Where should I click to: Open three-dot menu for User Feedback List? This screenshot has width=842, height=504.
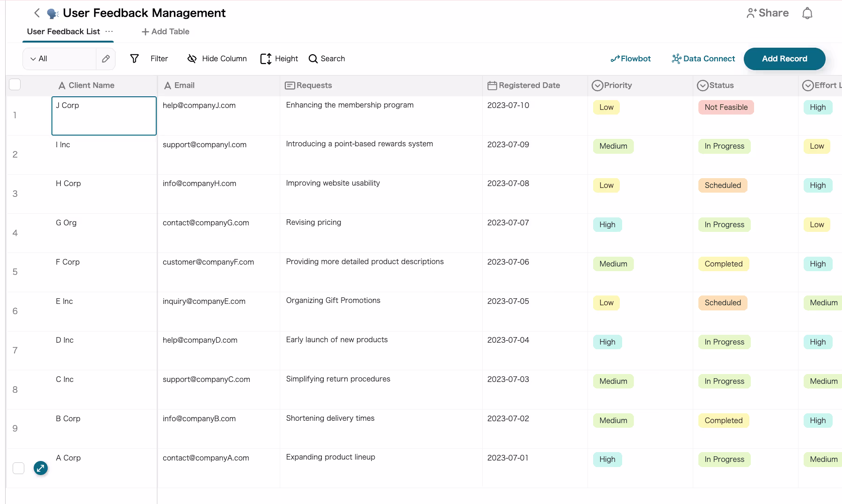(x=109, y=31)
